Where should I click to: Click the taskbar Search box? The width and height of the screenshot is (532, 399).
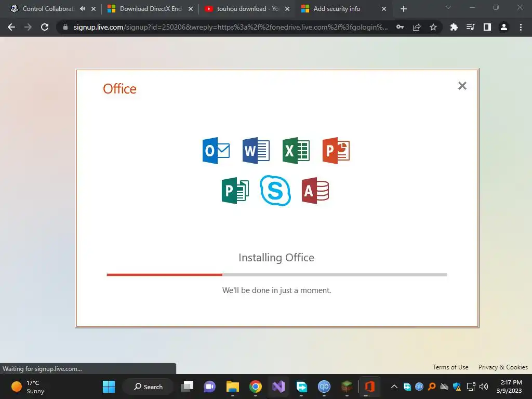pos(148,387)
